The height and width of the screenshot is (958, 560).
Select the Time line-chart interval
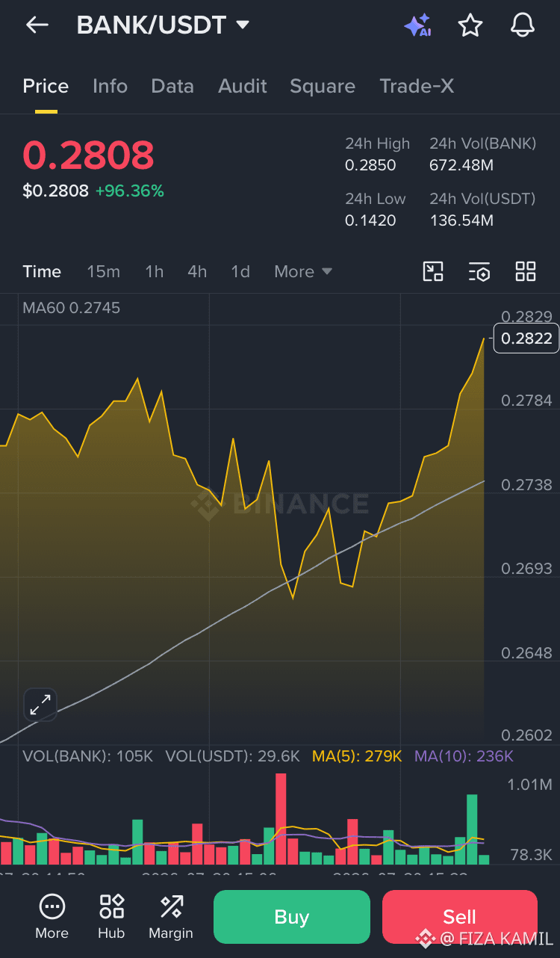coord(42,271)
